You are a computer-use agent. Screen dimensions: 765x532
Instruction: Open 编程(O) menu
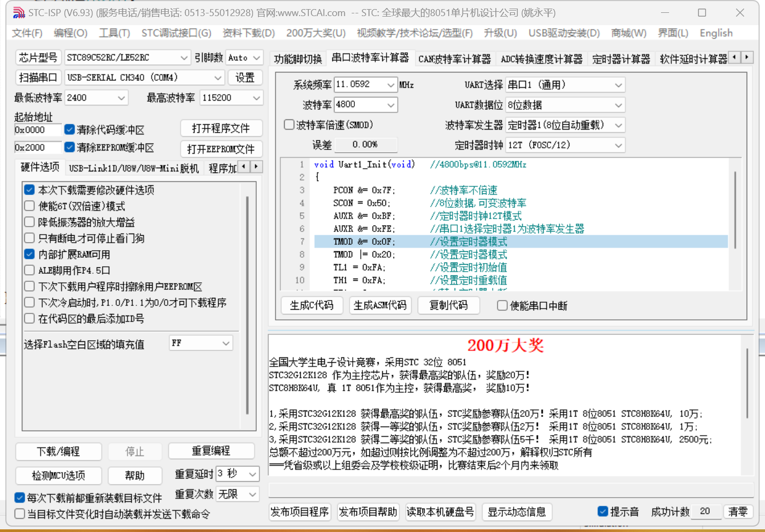pos(70,33)
